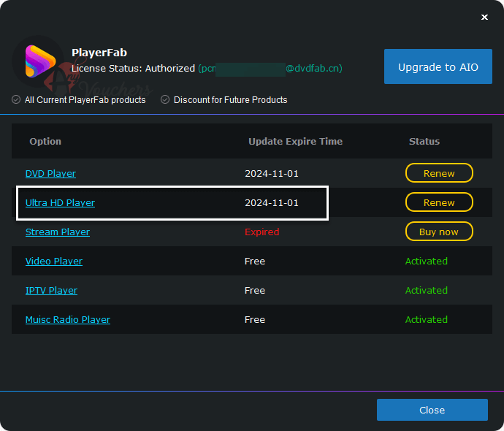Click the All Current PlayerFab products label
The width and height of the screenshot is (504, 431).
pyautogui.click(x=85, y=100)
